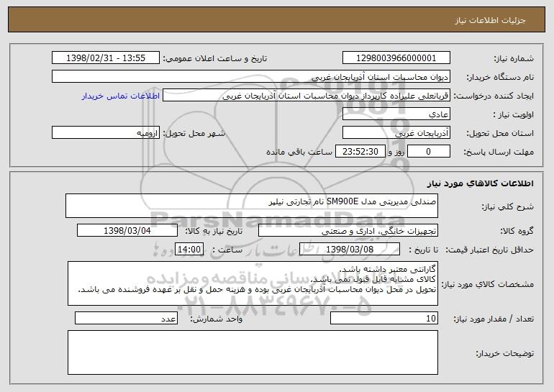Screen dimensions: 554x392
Task: Click the شرح کلی نیاز label
Action: [508, 206]
